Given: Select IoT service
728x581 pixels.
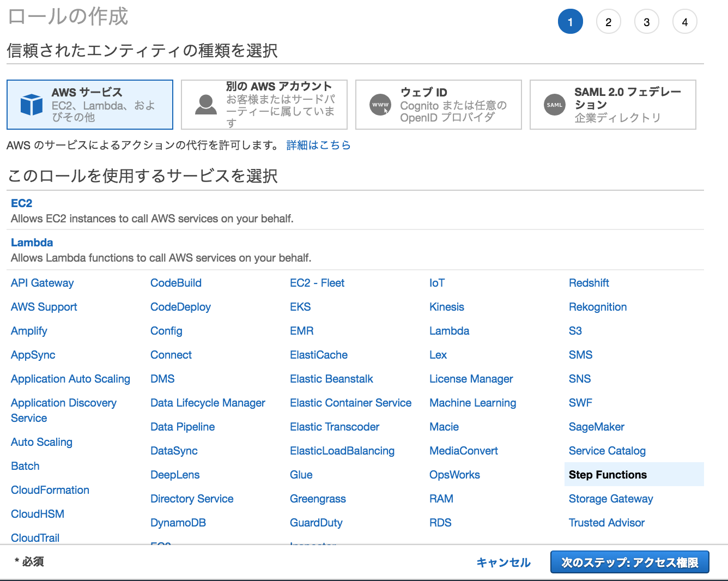Looking at the screenshot, I should point(437,283).
